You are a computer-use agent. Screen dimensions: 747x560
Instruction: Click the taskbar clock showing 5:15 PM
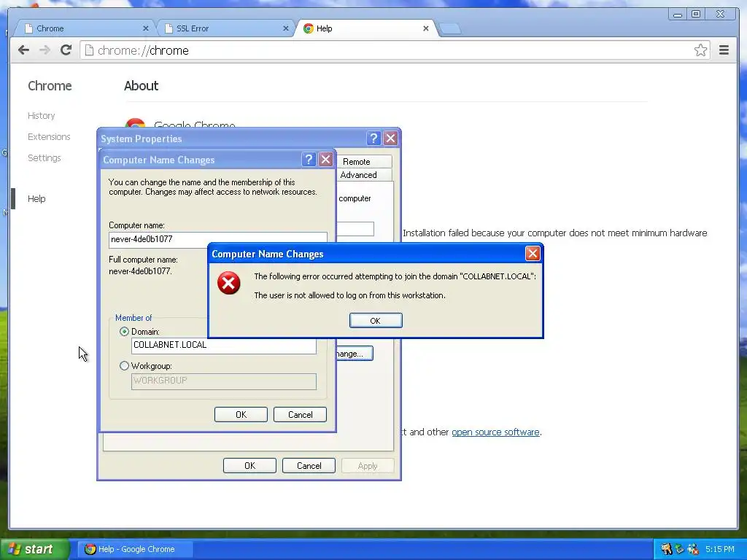click(720, 549)
